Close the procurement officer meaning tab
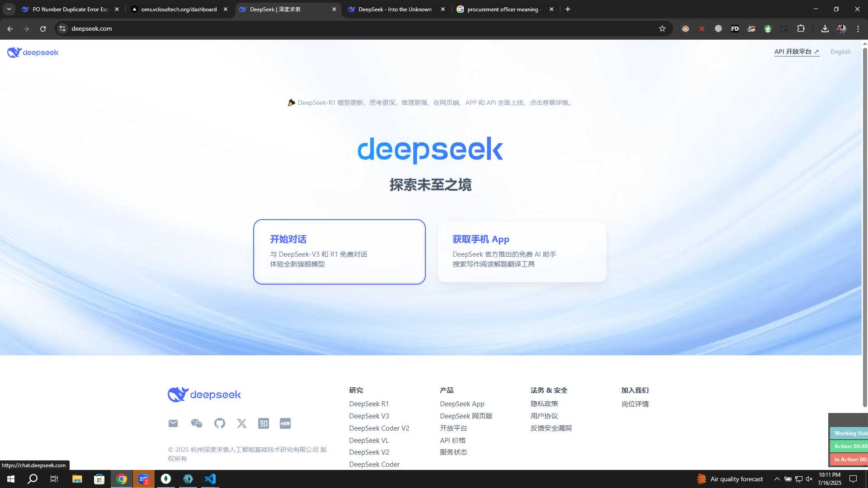Image resolution: width=868 pixels, height=488 pixels. (x=551, y=9)
